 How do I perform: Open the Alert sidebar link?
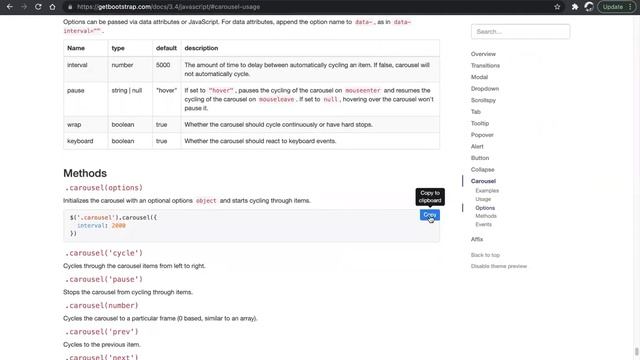pyautogui.click(x=477, y=146)
